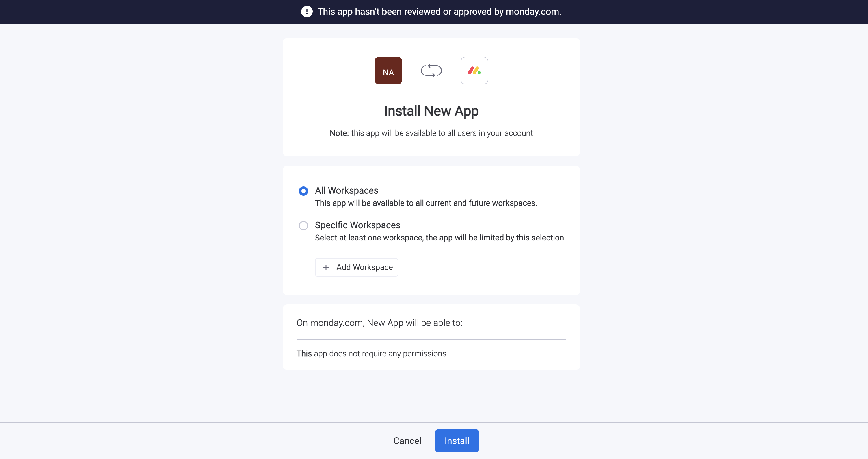Image resolution: width=868 pixels, height=459 pixels.
Task: Click the select at least one workspace description
Action: pyautogui.click(x=440, y=238)
